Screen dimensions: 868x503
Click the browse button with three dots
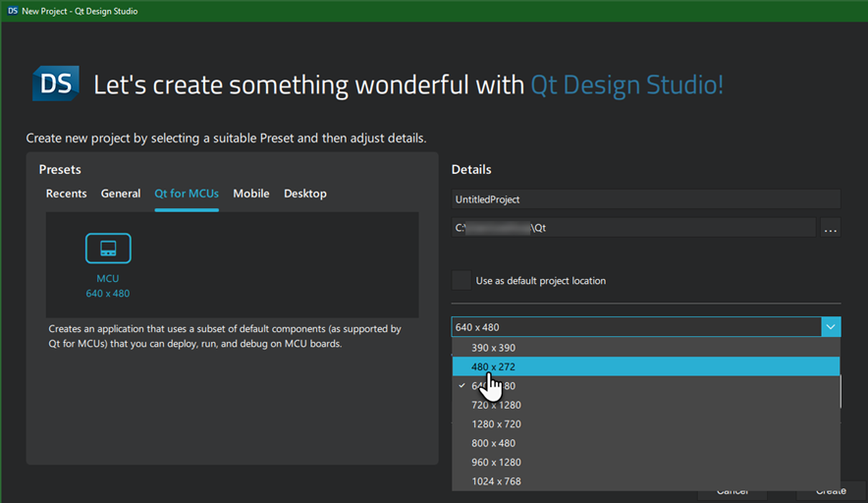point(831,228)
